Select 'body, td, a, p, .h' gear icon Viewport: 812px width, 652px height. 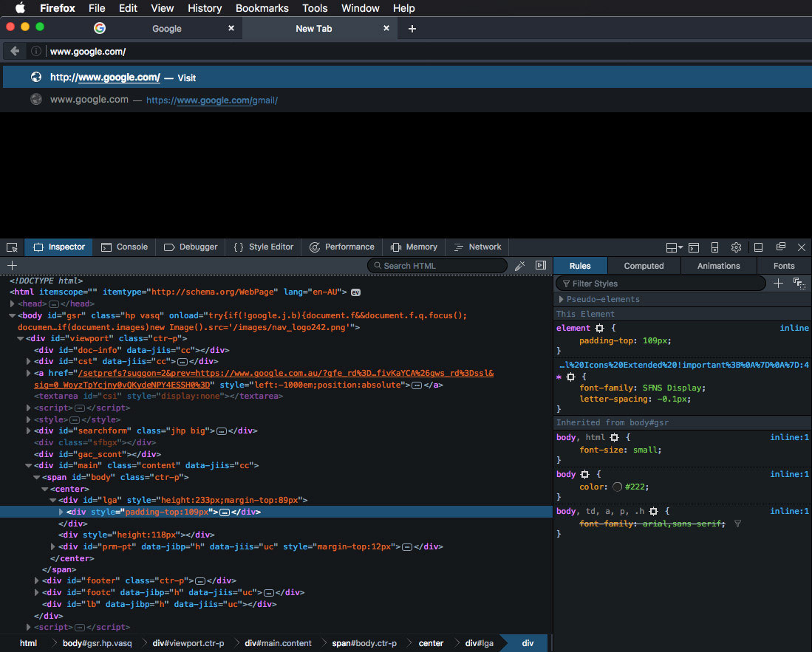[x=654, y=511]
